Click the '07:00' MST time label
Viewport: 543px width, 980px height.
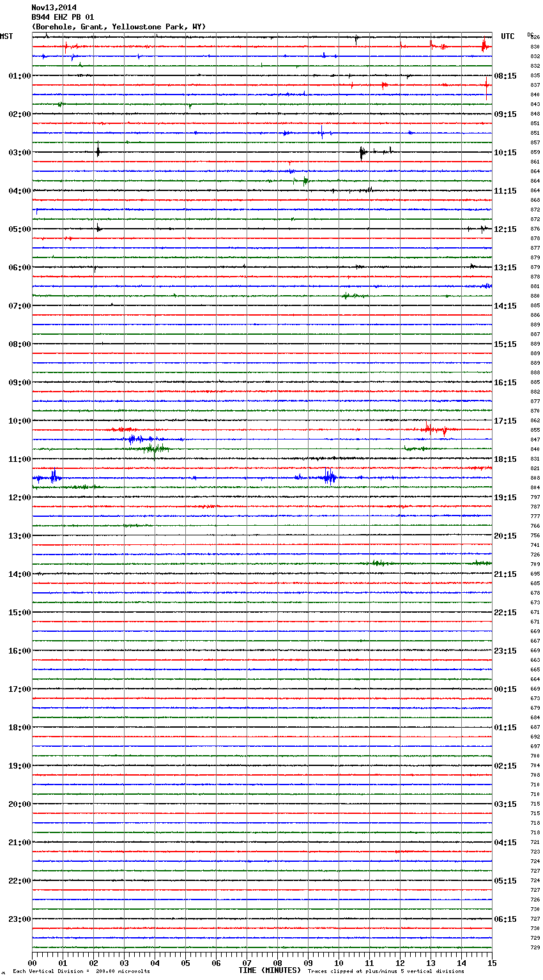(x=20, y=306)
